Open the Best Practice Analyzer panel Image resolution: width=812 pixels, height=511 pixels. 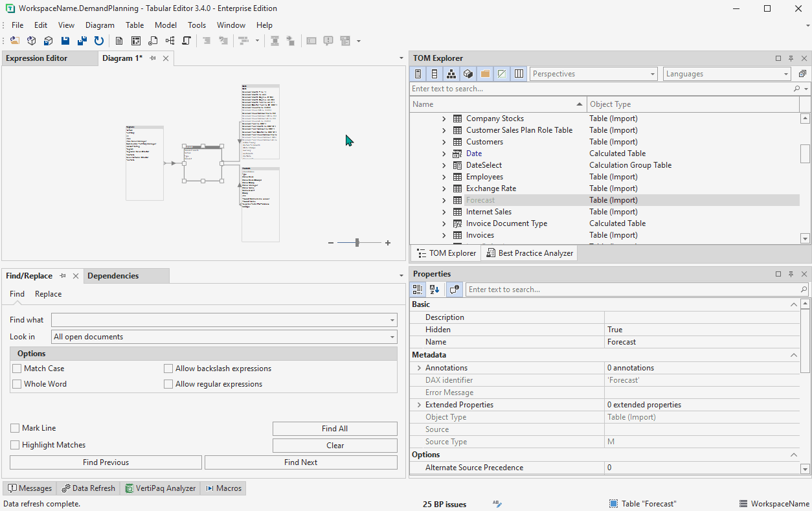[529, 253]
